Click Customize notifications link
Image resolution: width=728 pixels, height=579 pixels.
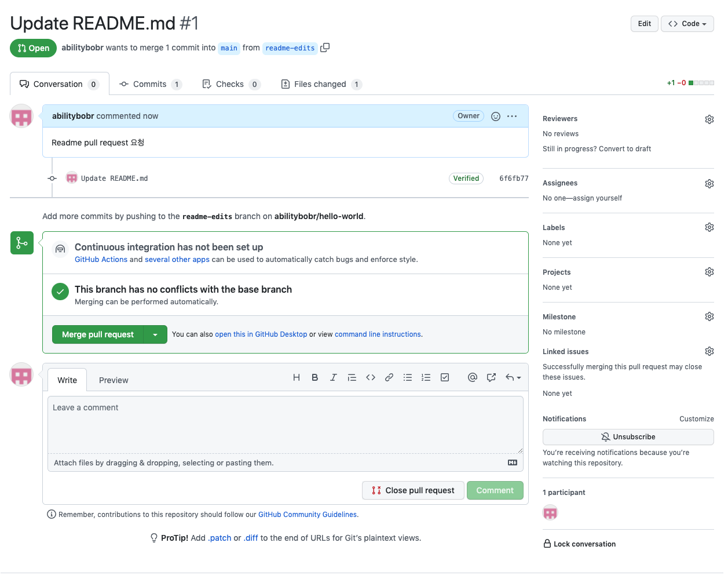pos(697,419)
